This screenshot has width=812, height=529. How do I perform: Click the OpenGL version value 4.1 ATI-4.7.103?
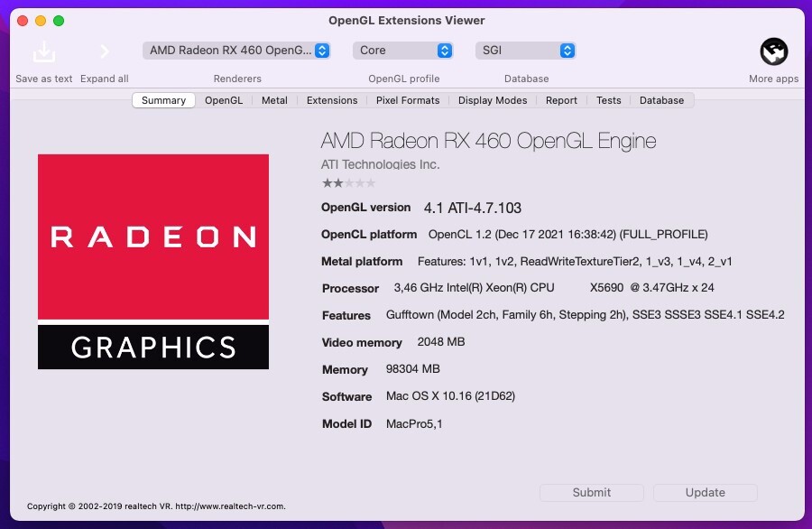tap(472, 208)
